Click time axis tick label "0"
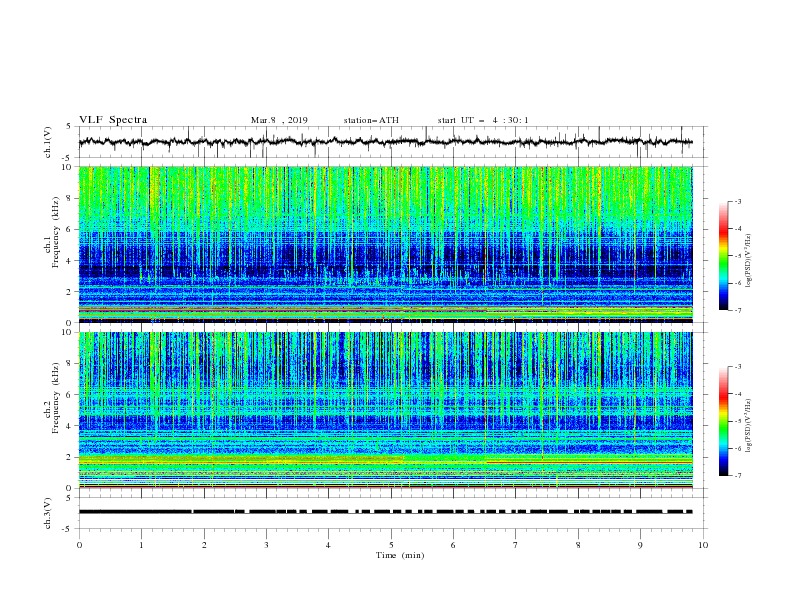The width and height of the screenshot is (792, 612). pyautogui.click(x=79, y=545)
